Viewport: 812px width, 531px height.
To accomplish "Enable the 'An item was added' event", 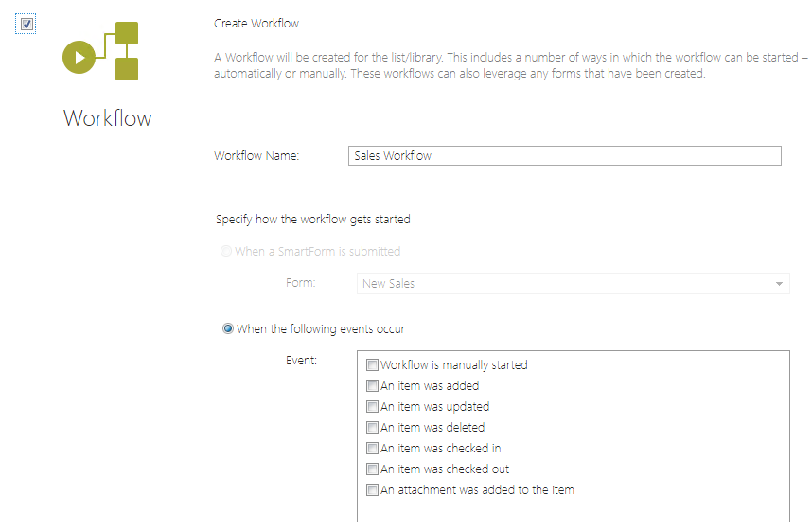I will coord(372,386).
